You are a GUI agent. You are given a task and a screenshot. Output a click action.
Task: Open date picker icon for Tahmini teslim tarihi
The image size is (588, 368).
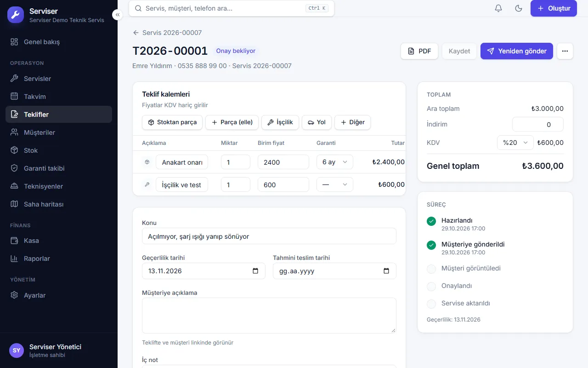(386, 271)
